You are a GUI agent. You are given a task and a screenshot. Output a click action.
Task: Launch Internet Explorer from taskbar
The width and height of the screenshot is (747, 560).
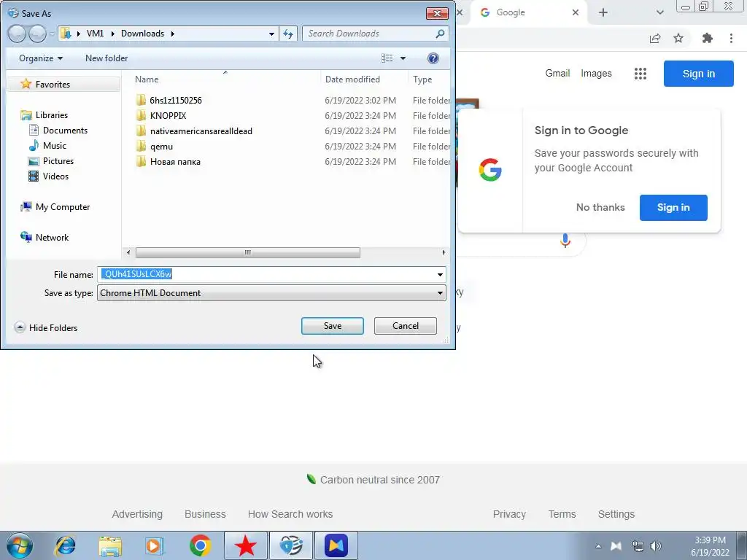coord(65,545)
